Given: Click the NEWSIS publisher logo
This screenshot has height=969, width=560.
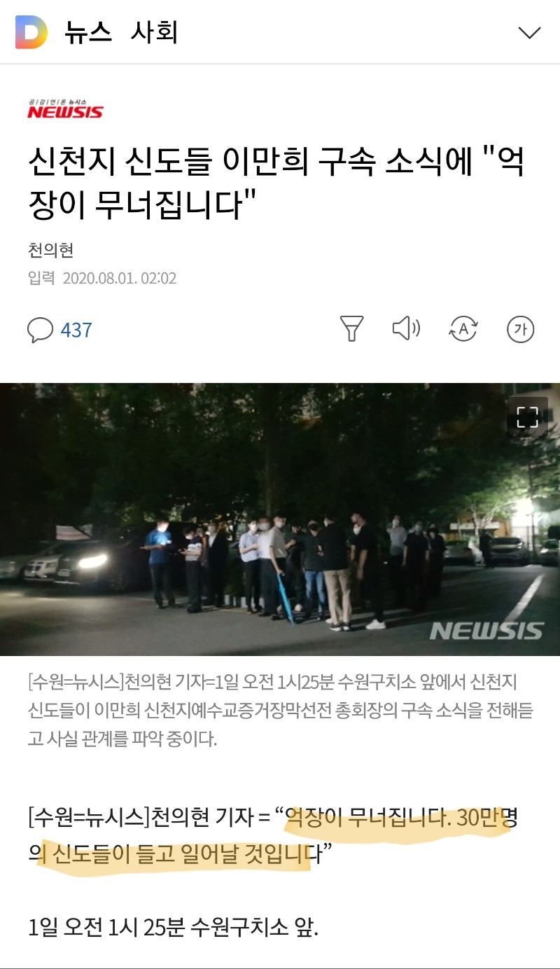Looking at the screenshot, I should point(65,109).
